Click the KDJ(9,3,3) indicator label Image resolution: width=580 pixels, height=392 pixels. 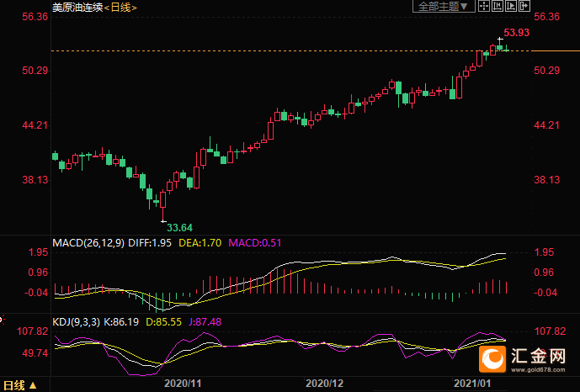point(77,322)
